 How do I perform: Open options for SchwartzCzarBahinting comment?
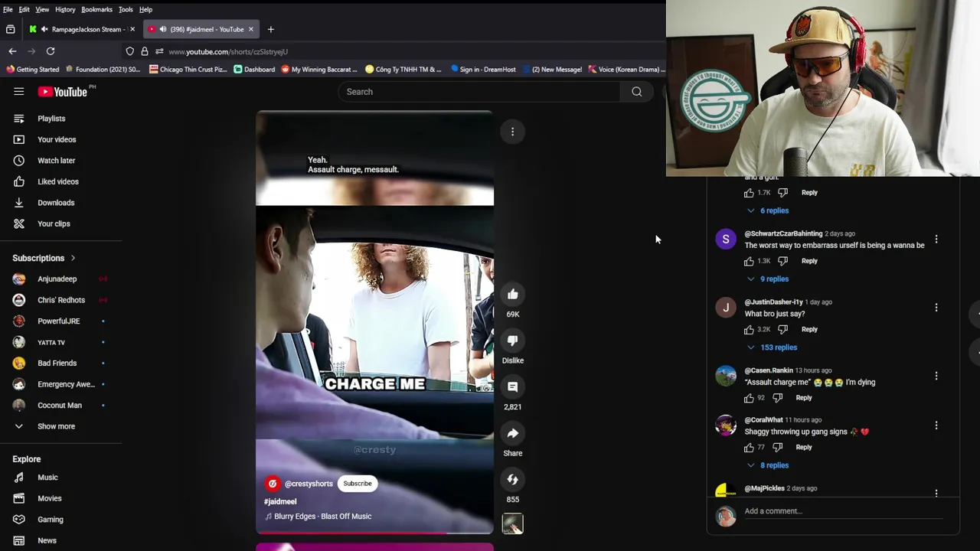[x=936, y=240]
